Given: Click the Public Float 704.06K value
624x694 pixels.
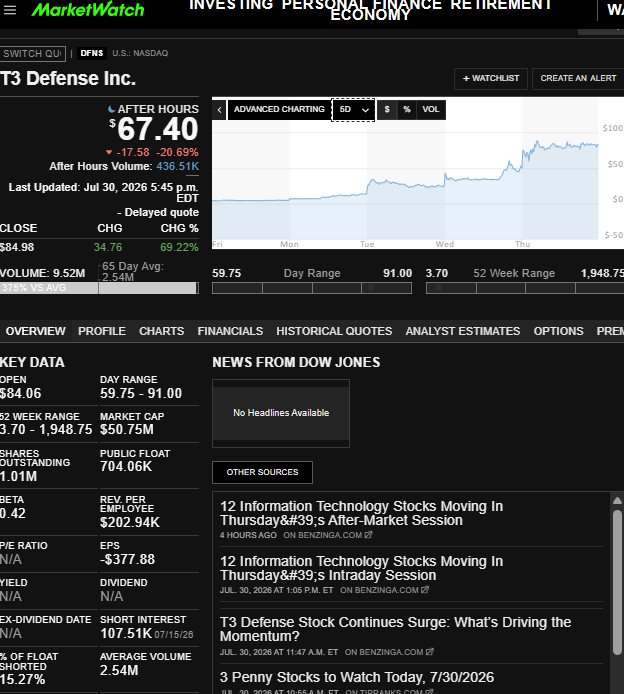Looking at the screenshot, I should (x=126, y=467).
